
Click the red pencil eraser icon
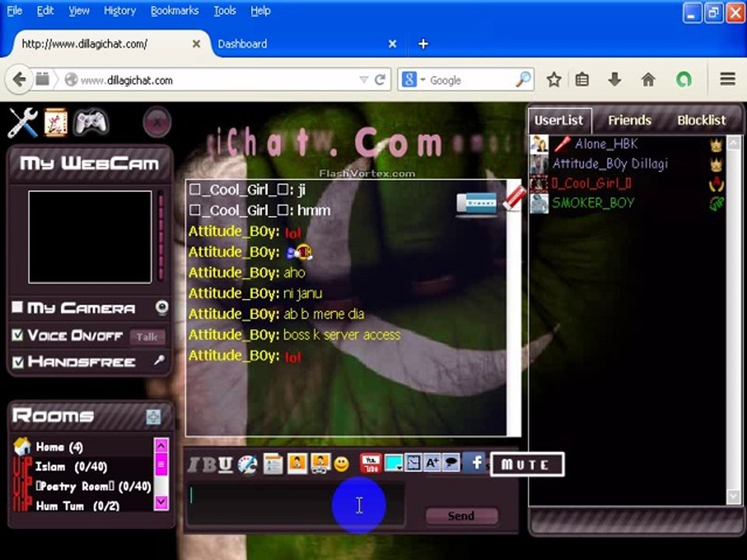tap(514, 198)
